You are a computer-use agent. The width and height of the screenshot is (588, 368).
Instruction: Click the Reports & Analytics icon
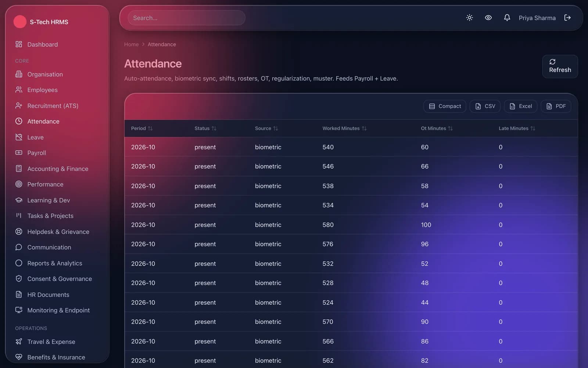pos(19,263)
